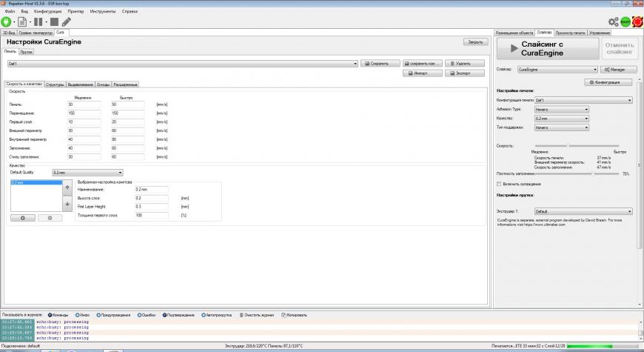The width and height of the screenshot is (644, 352).
Task: Toggle Команды log filter
Action: 58,315
